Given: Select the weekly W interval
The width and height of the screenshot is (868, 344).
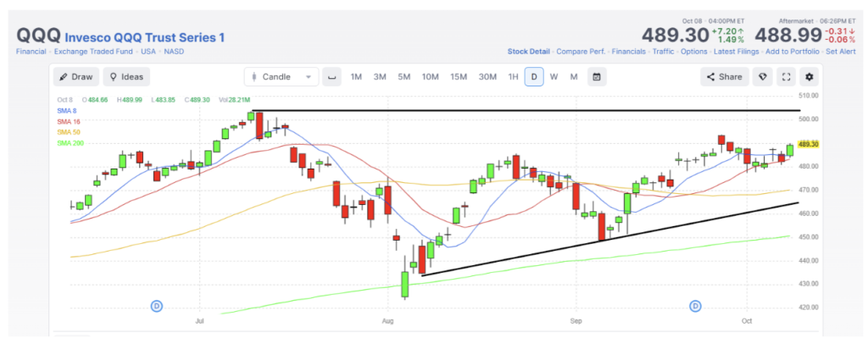Looking at the screenshot, I should [554, 77].
